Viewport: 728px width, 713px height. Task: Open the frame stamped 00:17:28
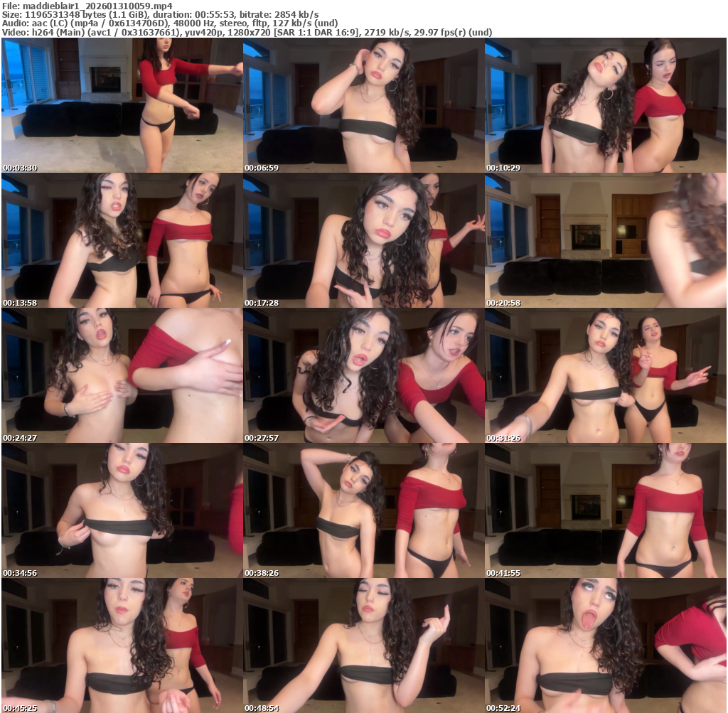point(363,240)
